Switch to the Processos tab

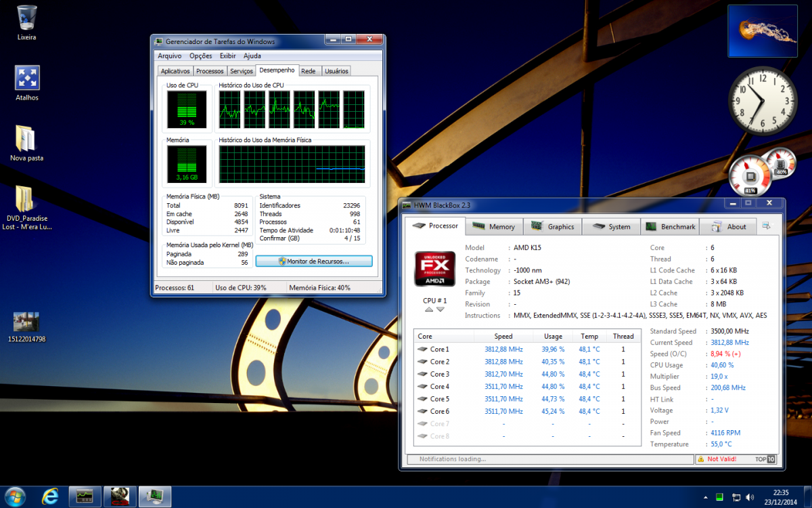coord(210,71)
